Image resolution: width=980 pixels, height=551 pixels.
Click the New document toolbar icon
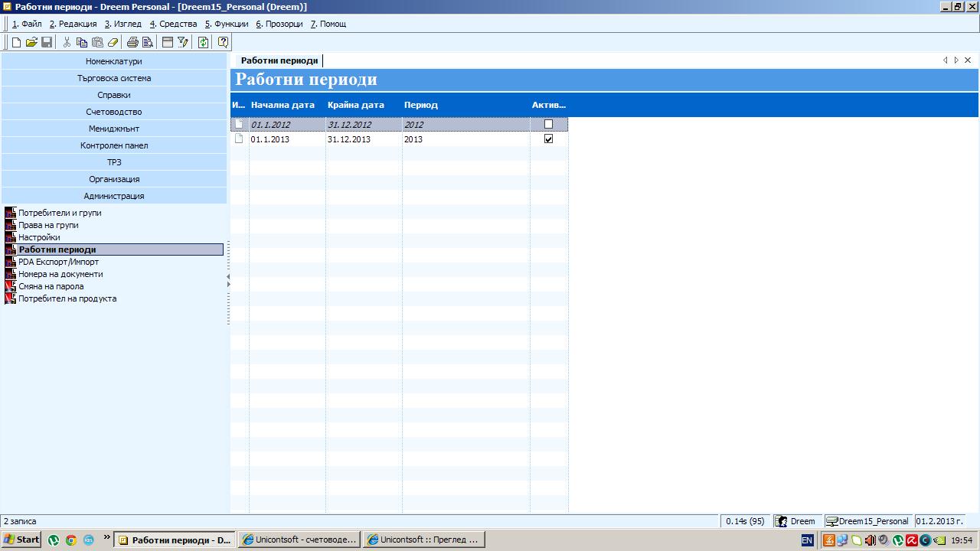pos(16,42)
